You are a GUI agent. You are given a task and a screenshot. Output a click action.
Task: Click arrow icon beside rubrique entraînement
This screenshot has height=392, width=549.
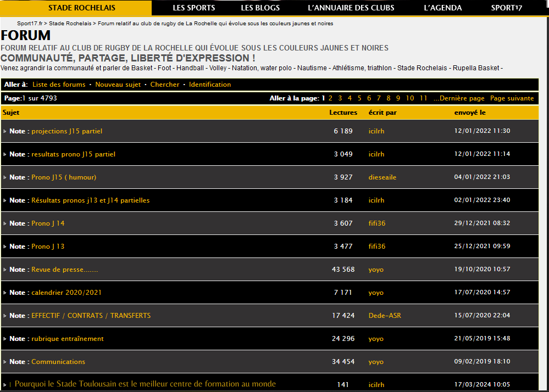5,339
